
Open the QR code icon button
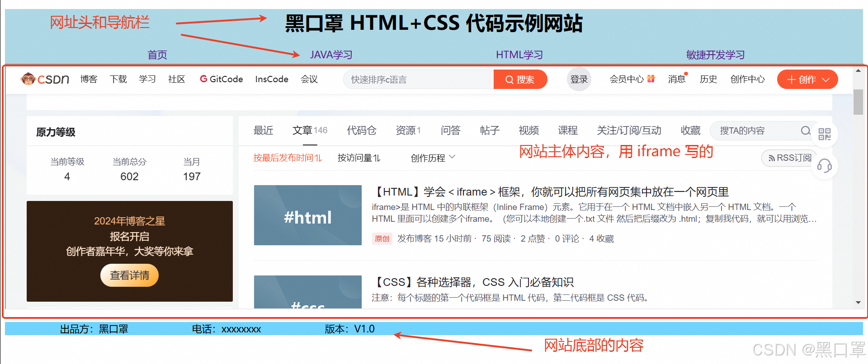(825, 134)
